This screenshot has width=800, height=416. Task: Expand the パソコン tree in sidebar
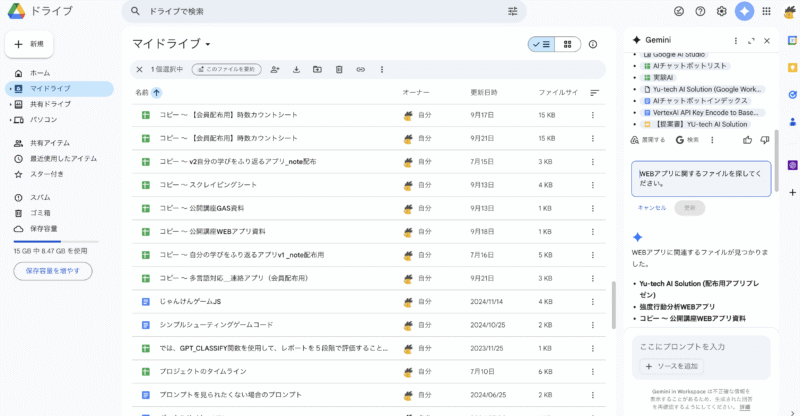coord(9,119)
